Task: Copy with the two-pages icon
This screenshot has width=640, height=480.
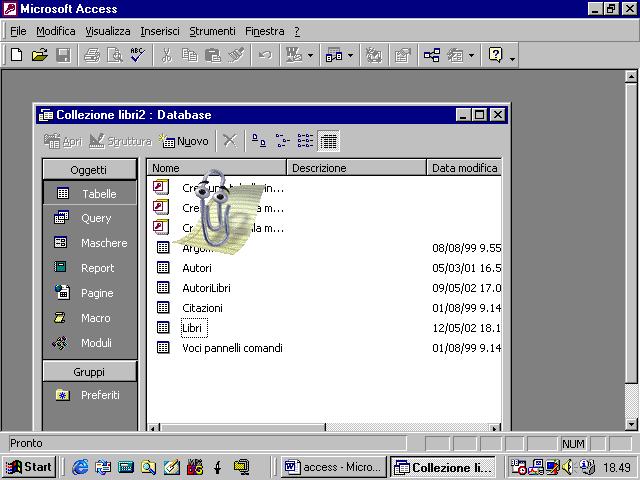Action: click(x=189, y=55)
